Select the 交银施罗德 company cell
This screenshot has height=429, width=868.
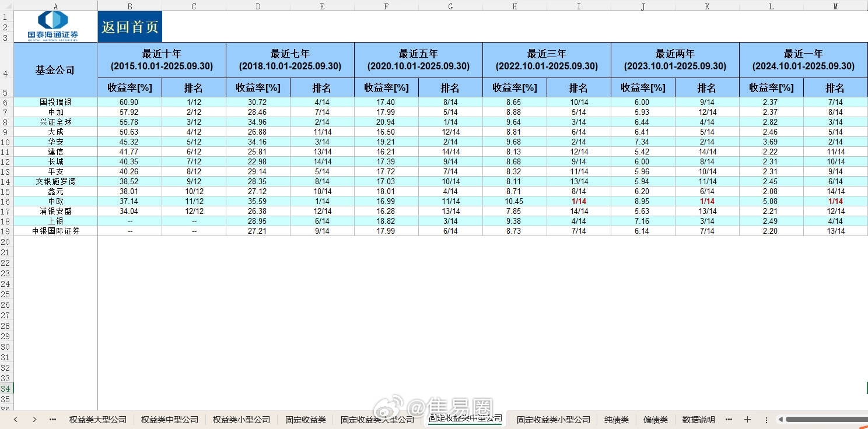[55, 181]
